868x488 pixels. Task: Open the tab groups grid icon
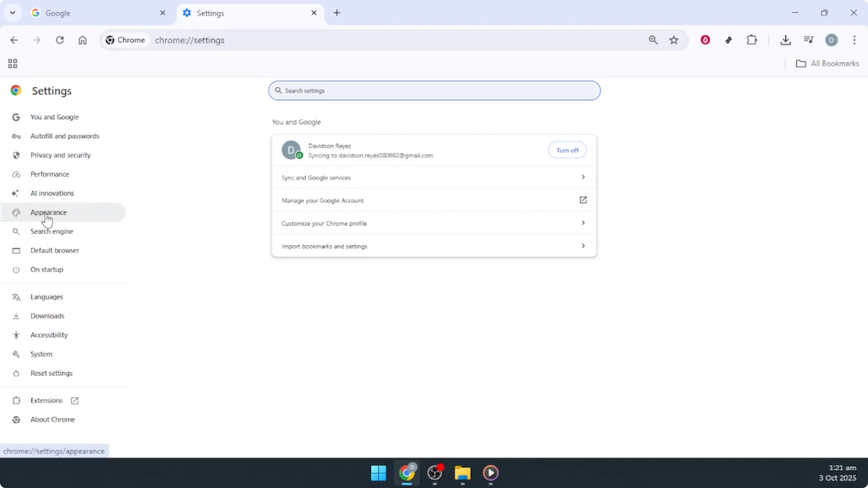pos(13,63)
